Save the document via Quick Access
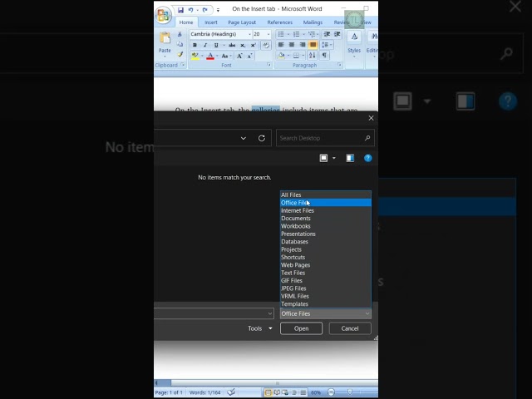This screenshot has height=399, width=532. (180, 10)
